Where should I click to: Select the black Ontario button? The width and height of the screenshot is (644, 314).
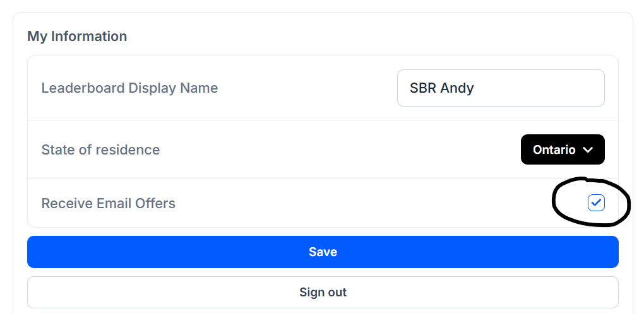coord(563,149)
